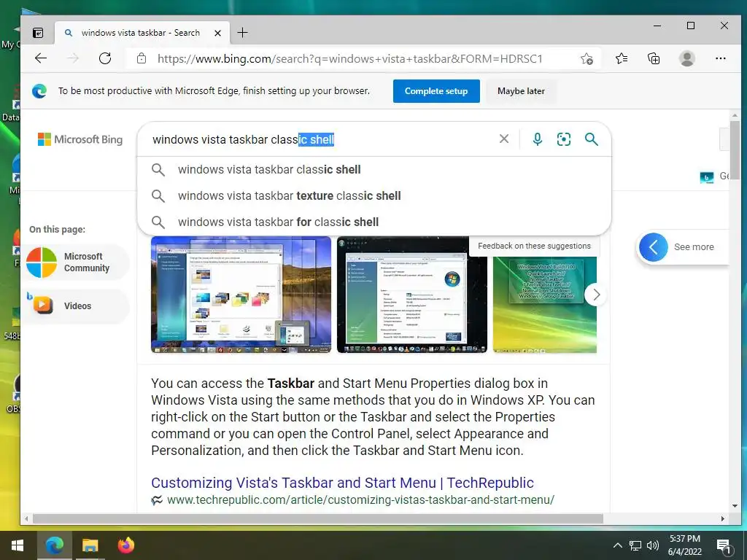This screenshot has width=747, height=560.
Task: Advance image carousel with right chevron
Action: click(595, 295)
